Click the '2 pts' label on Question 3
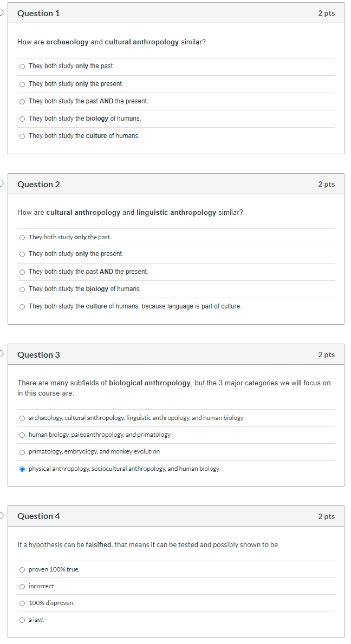Viewport: 351px width, 644px height. (x=326, y=354)
